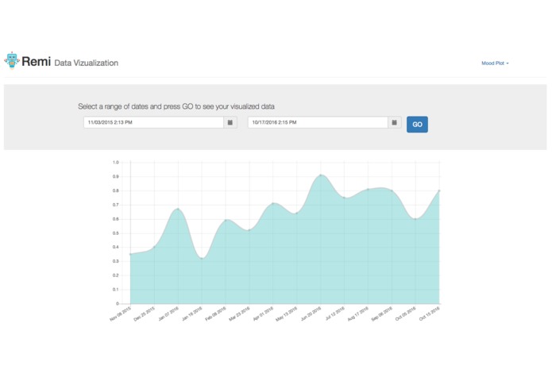Image resolution: width=552 pixels, height=392 pixels.
Task: Click the 0.1 label on y-axis
Action: click(x=116, y=290)
